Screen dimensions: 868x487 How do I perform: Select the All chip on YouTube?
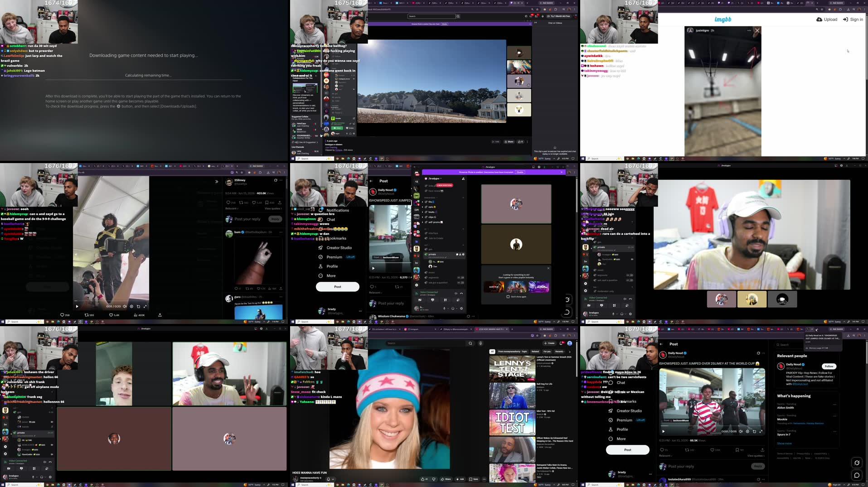pos(492,352)
